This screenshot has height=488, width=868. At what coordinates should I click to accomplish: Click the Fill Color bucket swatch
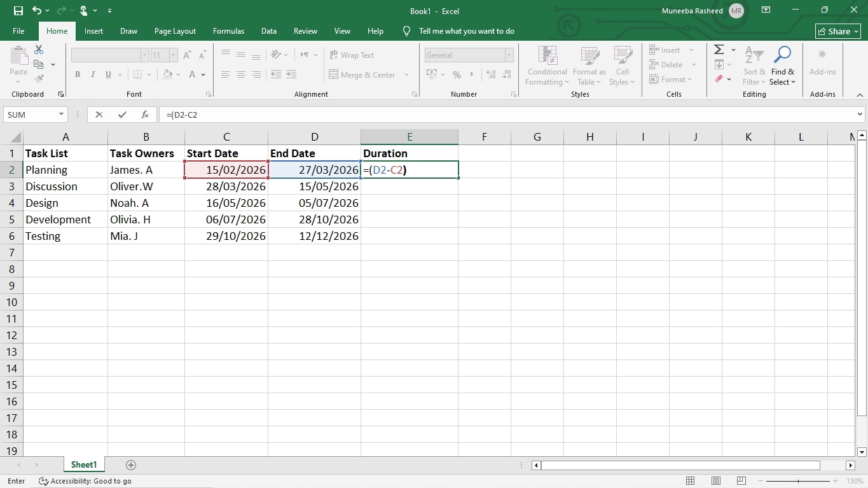pos(167,74)
